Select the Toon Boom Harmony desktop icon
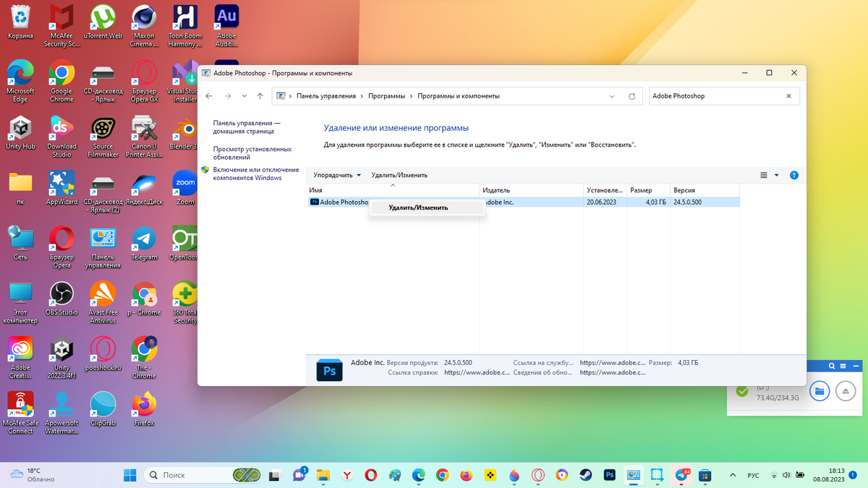The height and width of the screenshot is (488, 868). point(186,26)
